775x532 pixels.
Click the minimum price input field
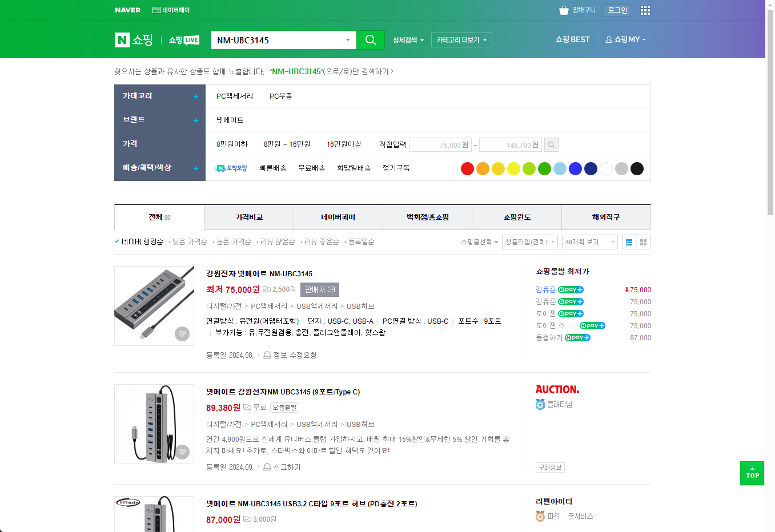[x=440, y=145]
